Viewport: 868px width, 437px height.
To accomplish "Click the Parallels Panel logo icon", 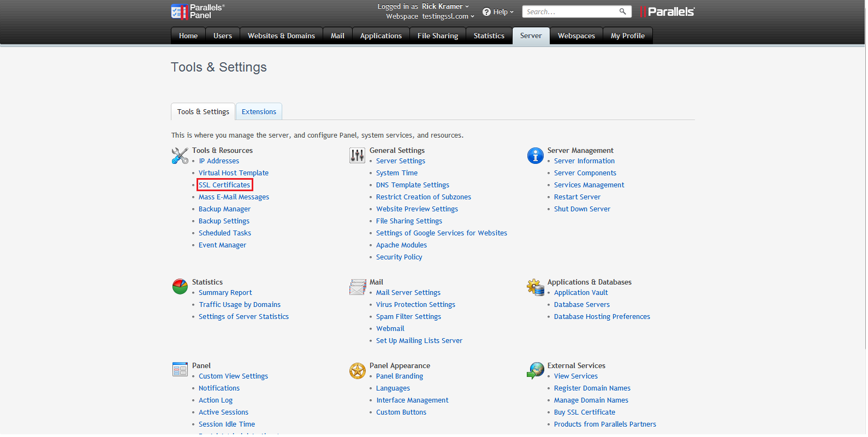I will [x=180, y=11].
